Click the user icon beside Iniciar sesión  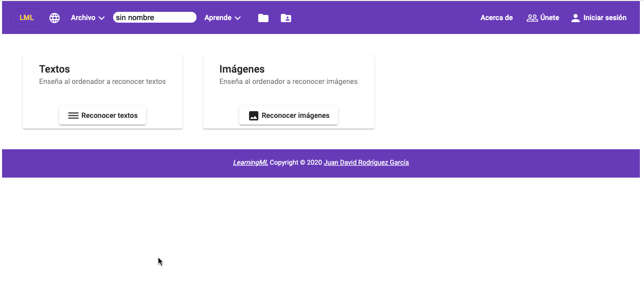(576, 18)
